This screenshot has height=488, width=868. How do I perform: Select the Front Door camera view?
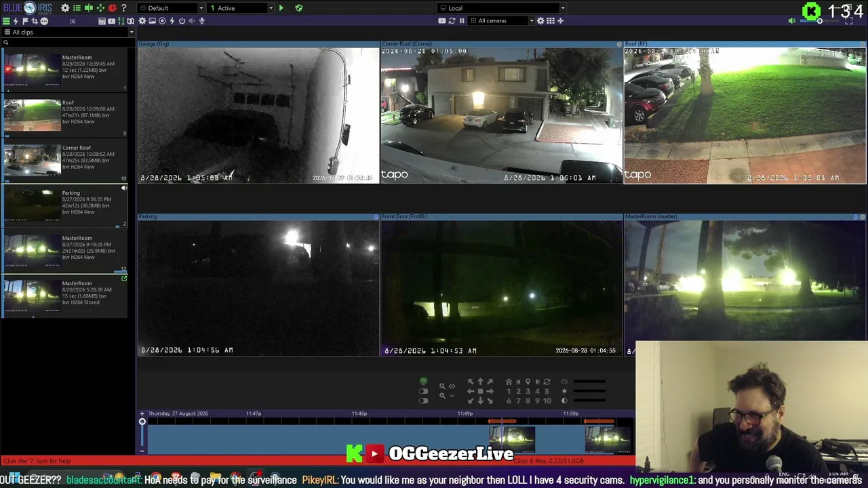(501, 285)
